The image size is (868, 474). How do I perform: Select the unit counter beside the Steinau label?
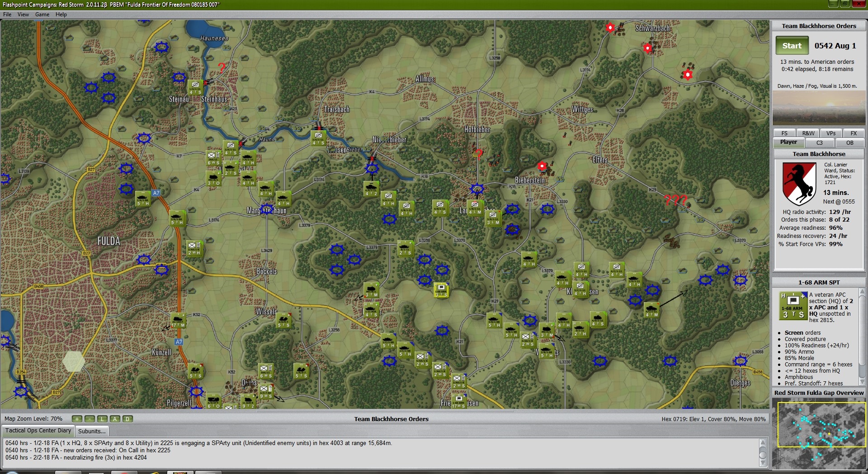[x=195, y=88]
